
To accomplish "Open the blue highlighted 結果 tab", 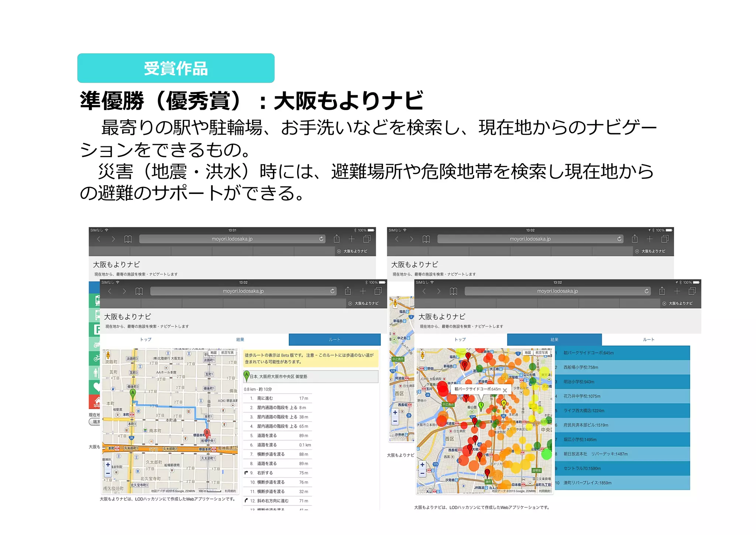I will 554,340.
